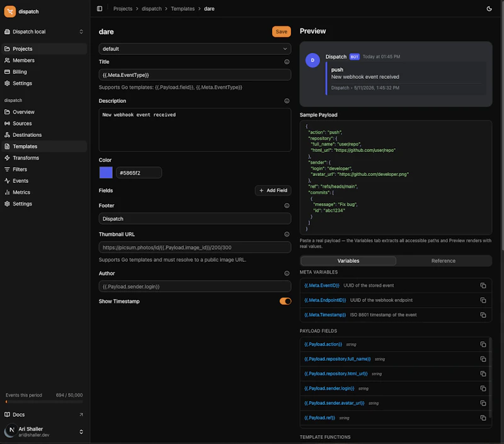Copy the Payload.sender.avatar_url variable
504x444 pixels.
(x=483, y=403)
